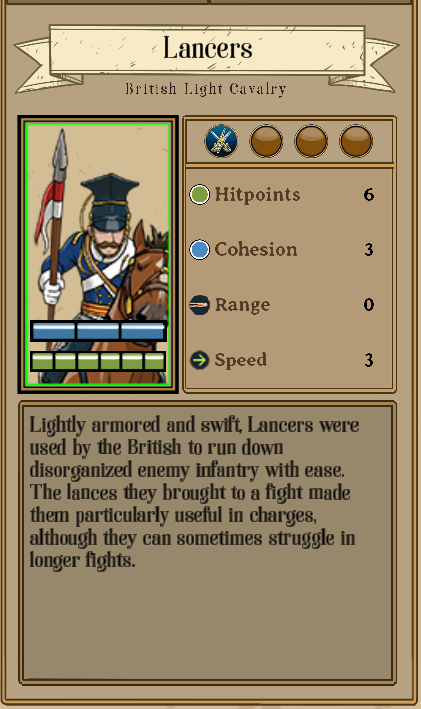Click the Range stat label
Viewport: 421px width, 709px height.
[x=242, y=305]
